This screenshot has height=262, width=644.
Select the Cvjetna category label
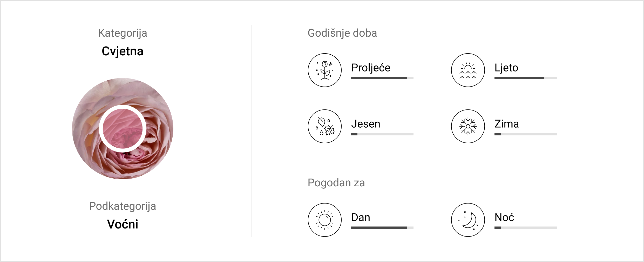[123, 51]
